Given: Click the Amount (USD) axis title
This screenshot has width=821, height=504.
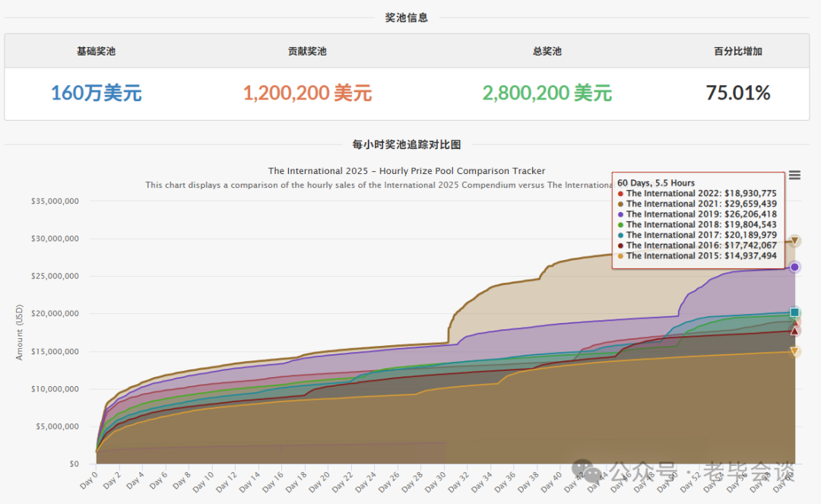Looking at the screenshot, I should tap(19, 332).
